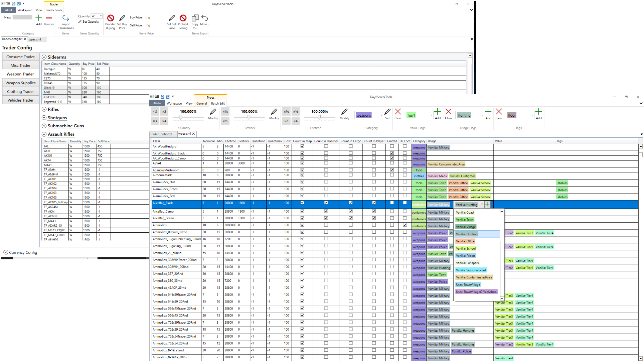This screenshot has width=644, height=361.
Task: Click the Move... arrow icon
Action: coord(204,18)
